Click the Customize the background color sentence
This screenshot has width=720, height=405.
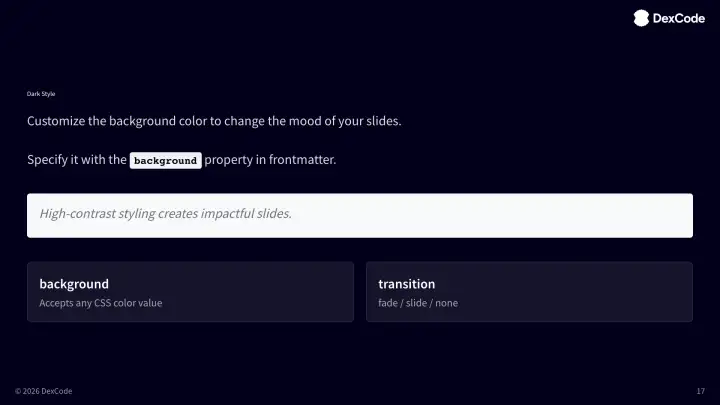click(x=214, y=121)
